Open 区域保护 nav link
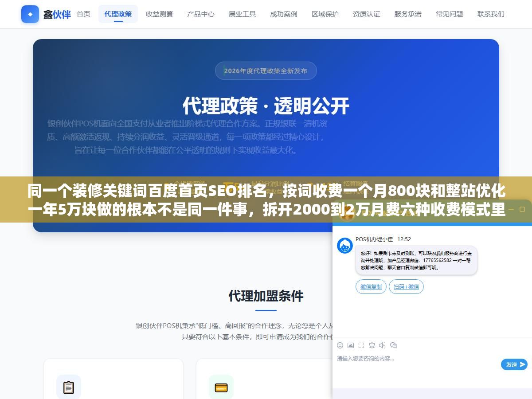Screen dimensions: 532x399 [x=325, y=14]
